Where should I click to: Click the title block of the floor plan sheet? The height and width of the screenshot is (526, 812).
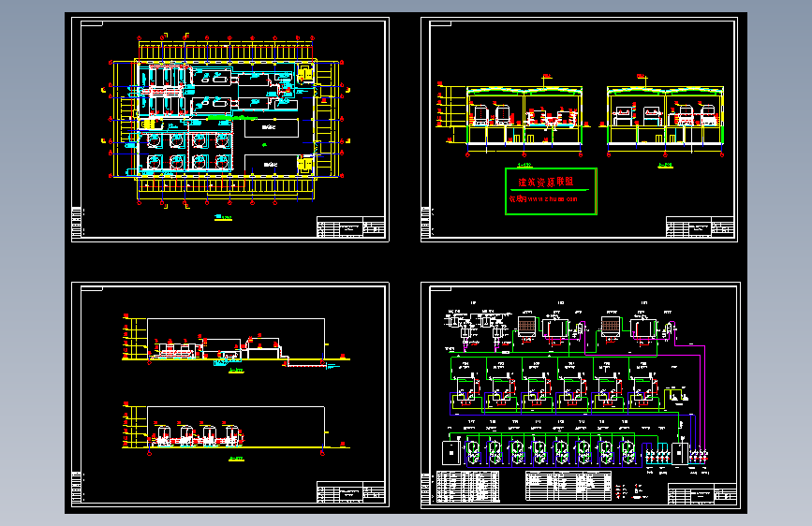coord(350,226)
